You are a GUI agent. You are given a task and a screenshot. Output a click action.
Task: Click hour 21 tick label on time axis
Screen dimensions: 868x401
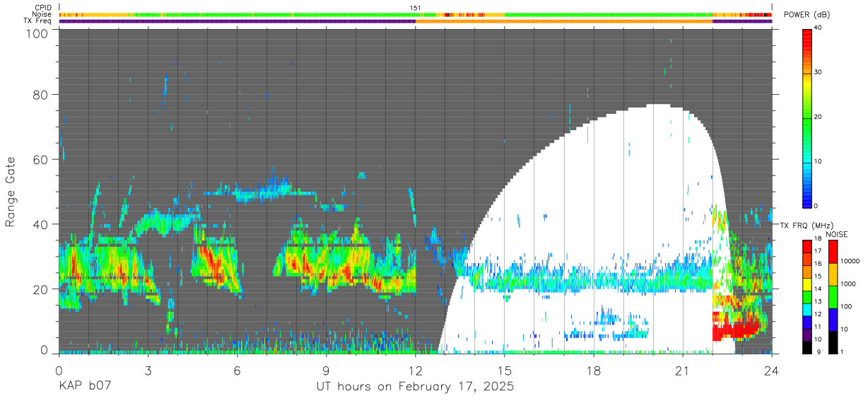(683, 370)
